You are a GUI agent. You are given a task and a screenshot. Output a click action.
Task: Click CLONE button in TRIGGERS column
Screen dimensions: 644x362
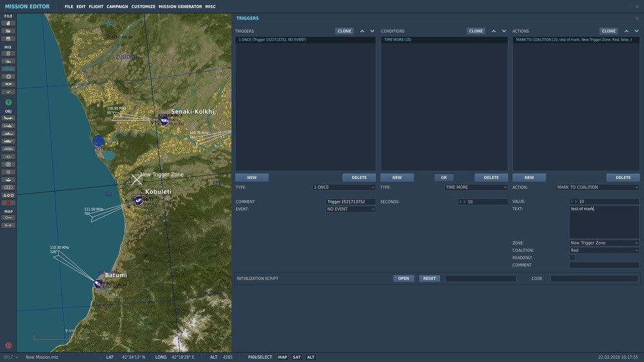point(344,31)
